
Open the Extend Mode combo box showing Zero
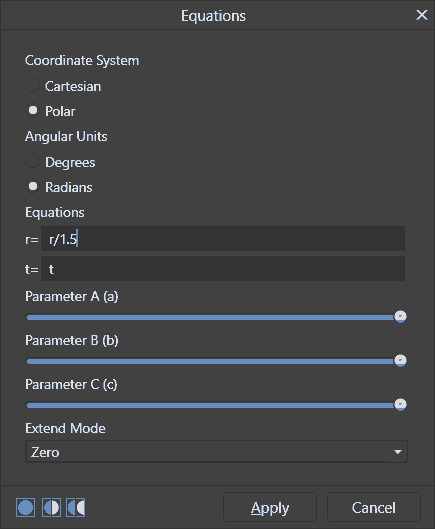(216, 452)
